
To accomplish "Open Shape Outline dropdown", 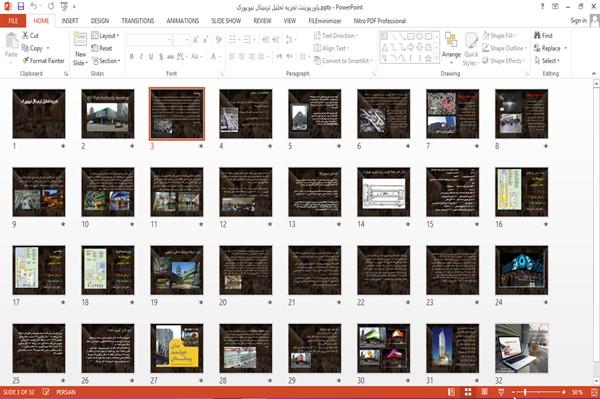I will (x=504, y=48).
